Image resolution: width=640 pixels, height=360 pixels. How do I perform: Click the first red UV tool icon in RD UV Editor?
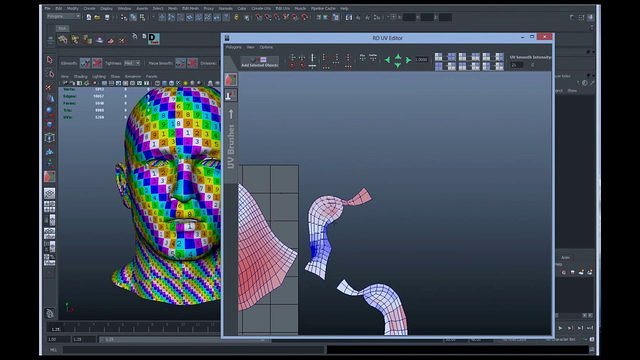pos(292,66)
